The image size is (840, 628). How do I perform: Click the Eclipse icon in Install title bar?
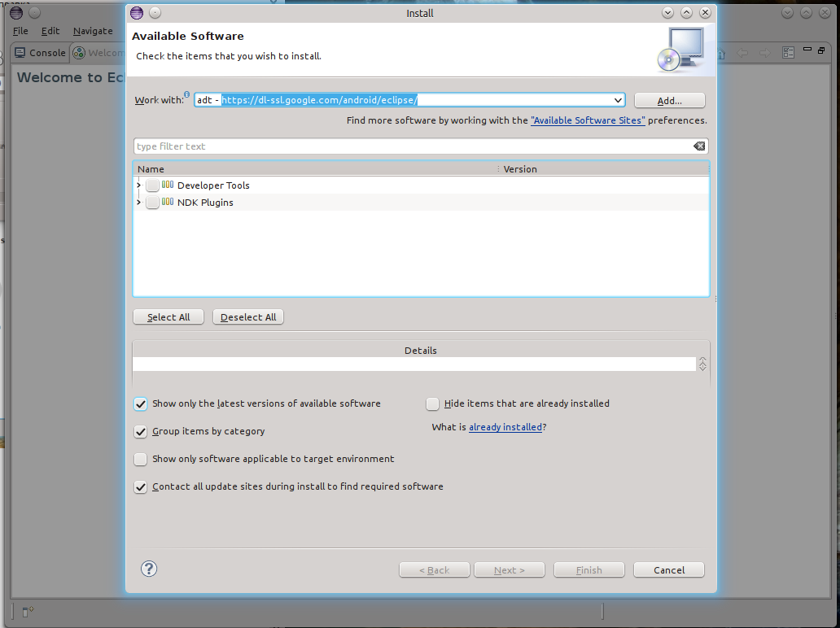tap(137, 12)
